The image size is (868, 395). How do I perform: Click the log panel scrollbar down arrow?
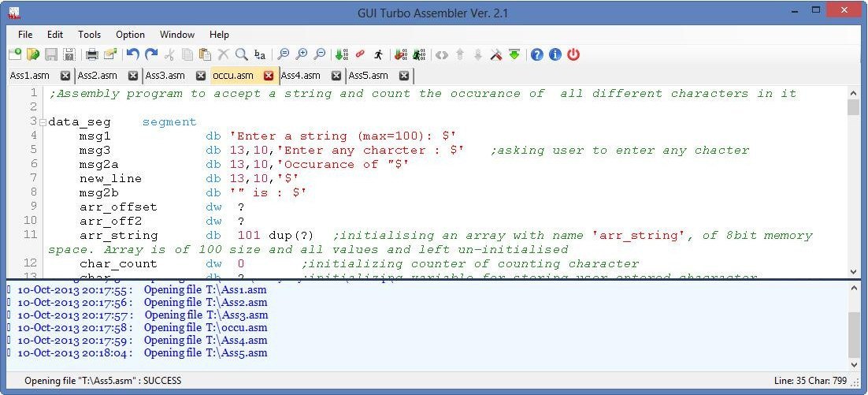pyautogui.click(x=853, y=364)
